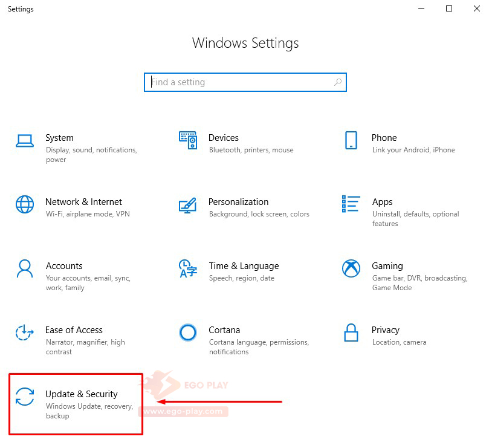Click the magnifier icon in search box

pos(338,82)
